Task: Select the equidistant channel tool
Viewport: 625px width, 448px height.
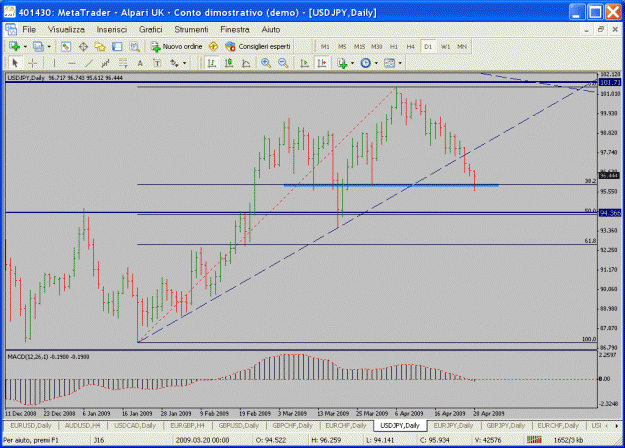Action: pos(106,63)
